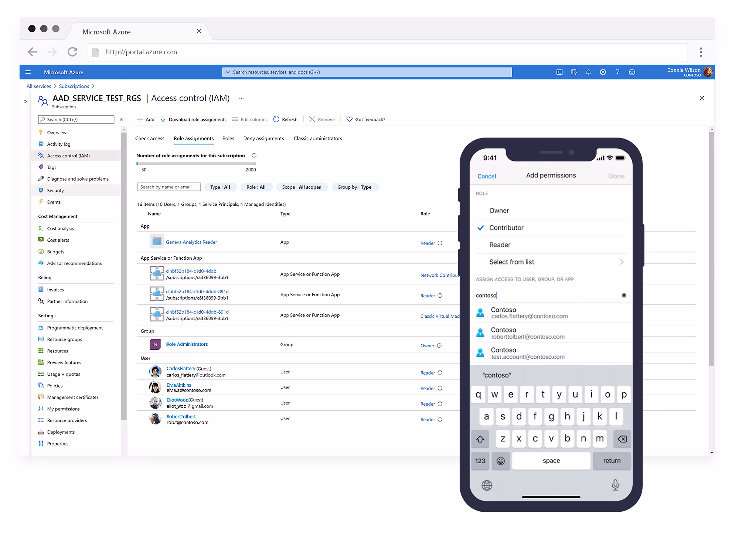739x560 pixels.
Task: Open the Type : All filter dropdown
Action: click(x=221, y=187)
